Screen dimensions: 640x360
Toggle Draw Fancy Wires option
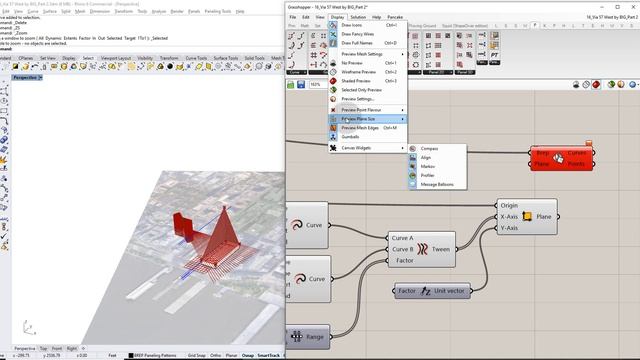[x=368, y=34]
